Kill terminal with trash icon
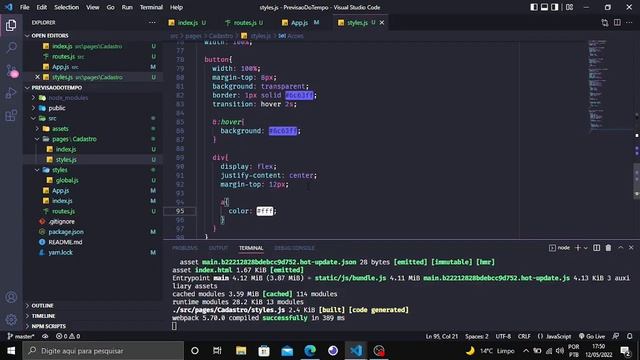Image resolution: width=640 pixels, height=360 pixels. (x=608, y=248)
